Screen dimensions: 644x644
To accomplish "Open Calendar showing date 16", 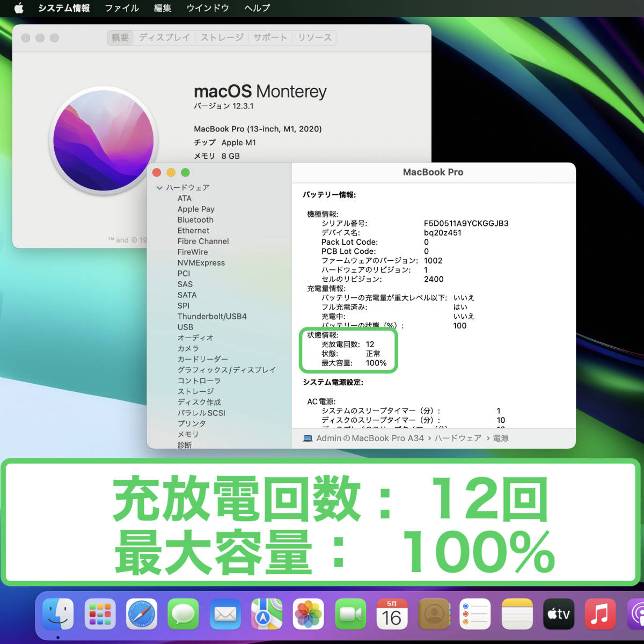I will pyautogui.click(x=392, y=614).
